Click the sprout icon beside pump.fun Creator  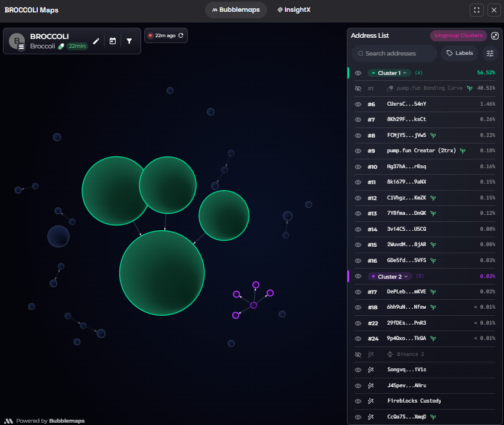tap(463, 151)
